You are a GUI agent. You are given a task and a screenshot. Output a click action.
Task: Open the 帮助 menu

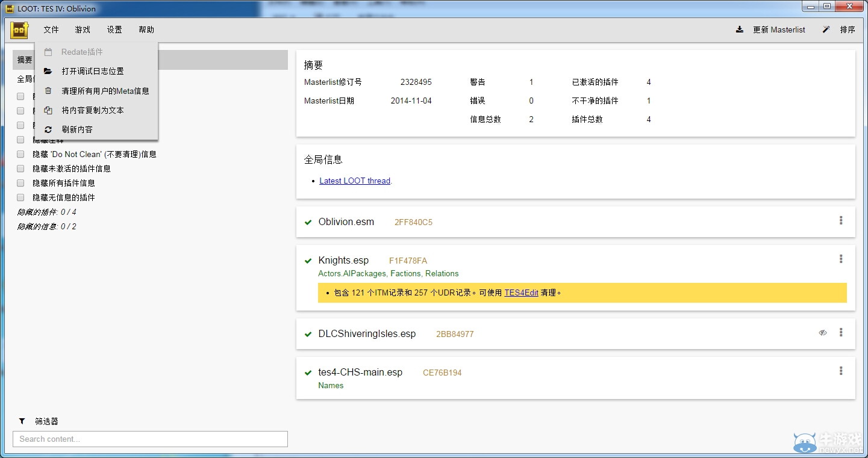[x=146, y=29]
